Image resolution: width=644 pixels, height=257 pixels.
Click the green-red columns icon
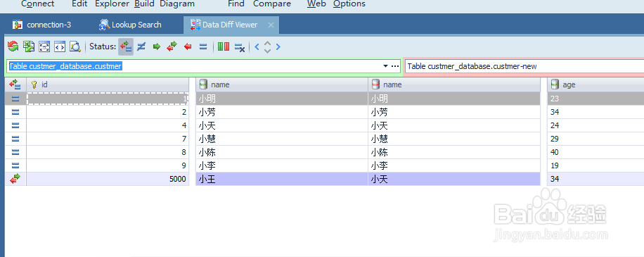(224, 46)
